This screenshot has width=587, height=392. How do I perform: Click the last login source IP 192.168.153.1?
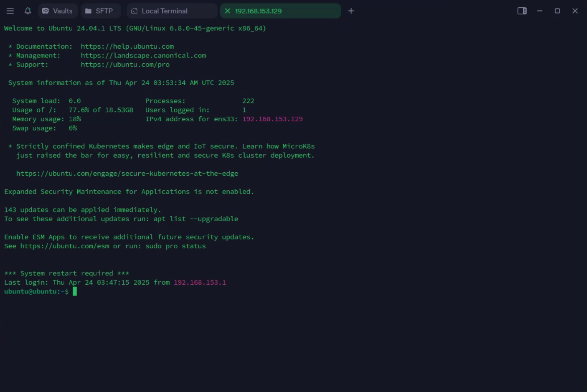point(200,282)
